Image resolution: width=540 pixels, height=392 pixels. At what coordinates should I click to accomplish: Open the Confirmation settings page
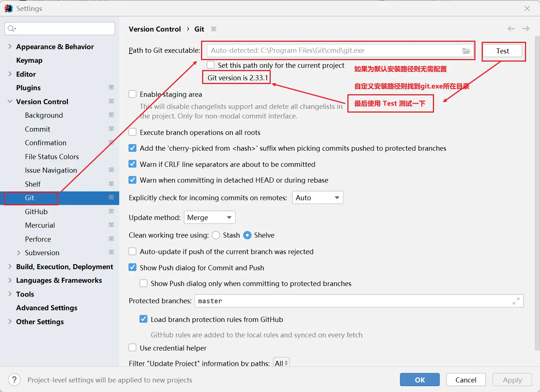[45, 143]
